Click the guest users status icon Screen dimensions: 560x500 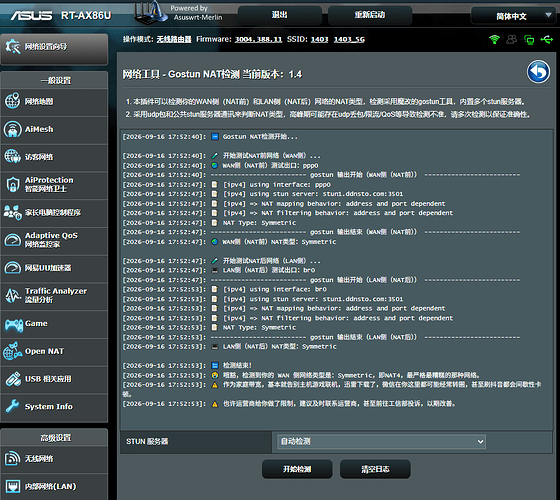[511, 39]
